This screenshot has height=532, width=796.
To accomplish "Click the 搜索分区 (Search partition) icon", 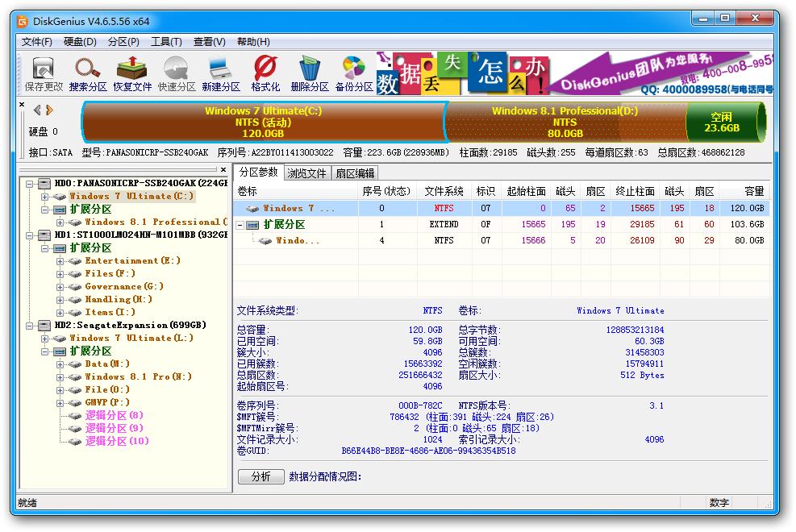I will point(88,73).
